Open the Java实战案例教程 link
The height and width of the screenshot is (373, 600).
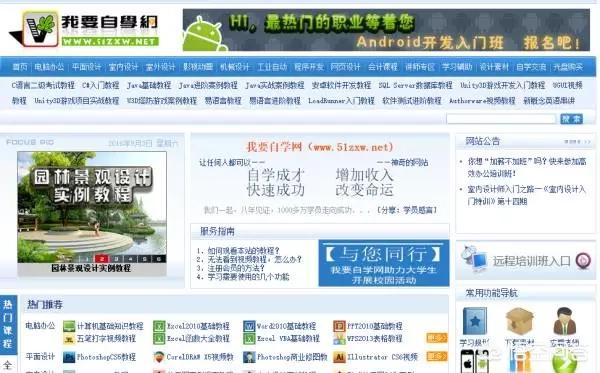tap(275, 85)
